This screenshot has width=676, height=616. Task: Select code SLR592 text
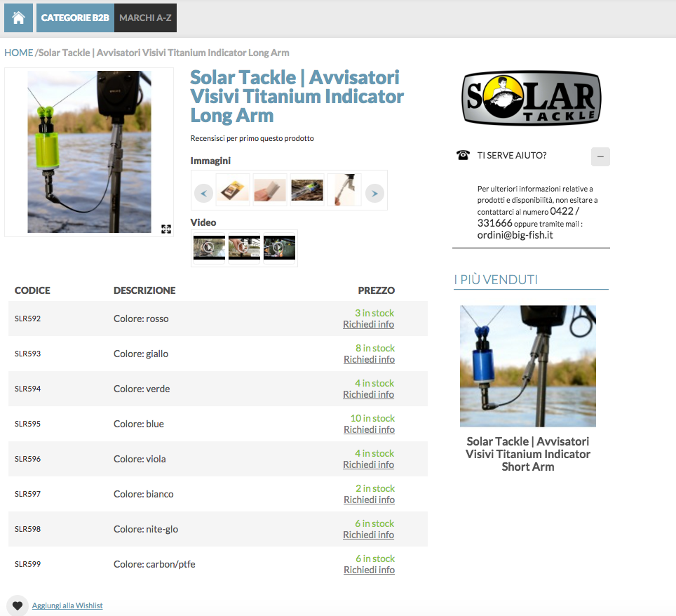(27, 319)
